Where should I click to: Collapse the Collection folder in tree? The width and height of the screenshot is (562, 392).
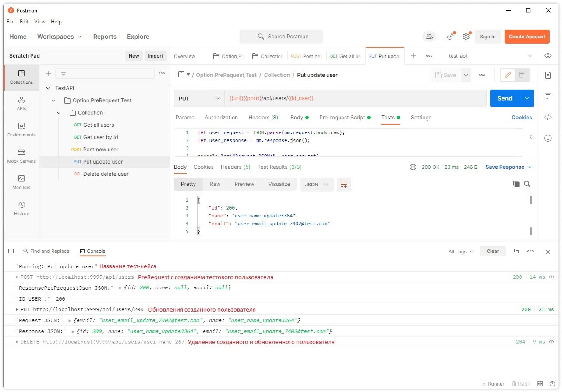[x=59, y=113]
